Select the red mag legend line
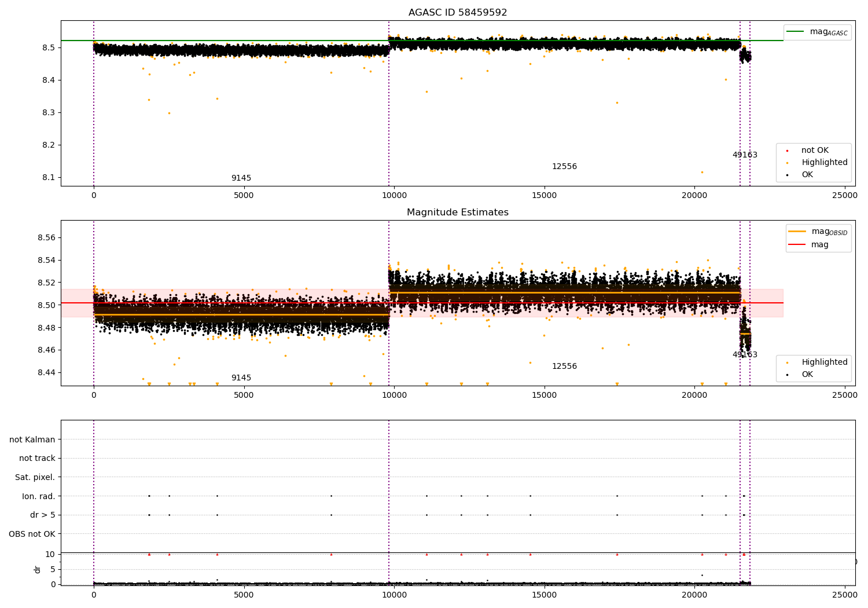Screen dimensions: 868x608 pyautogui.click(x=808, y=245)
